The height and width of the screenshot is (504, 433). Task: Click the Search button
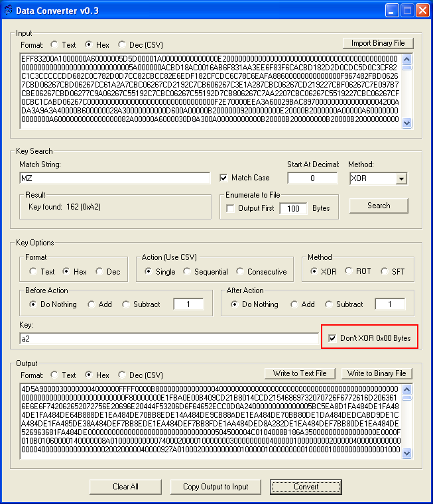[x=379, y=206]
